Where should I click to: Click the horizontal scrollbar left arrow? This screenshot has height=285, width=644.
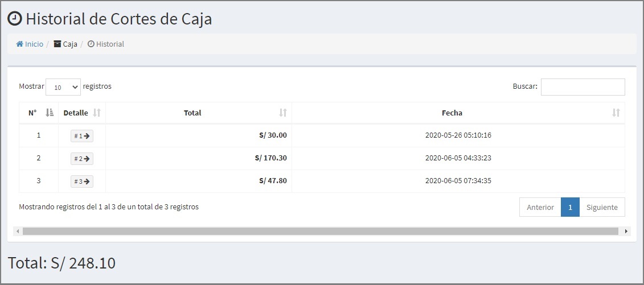[18, 232]
